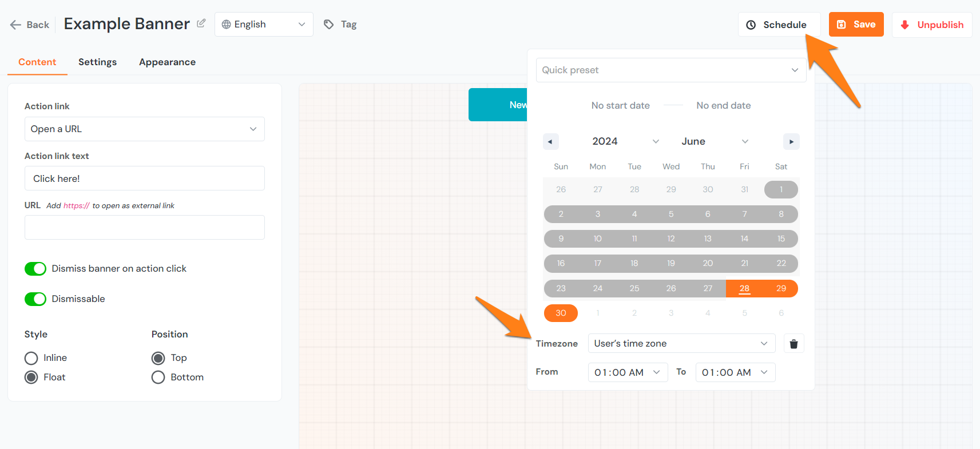The image size is (980, 449).
Task: Click the URL input field
Action: point(144,228)
